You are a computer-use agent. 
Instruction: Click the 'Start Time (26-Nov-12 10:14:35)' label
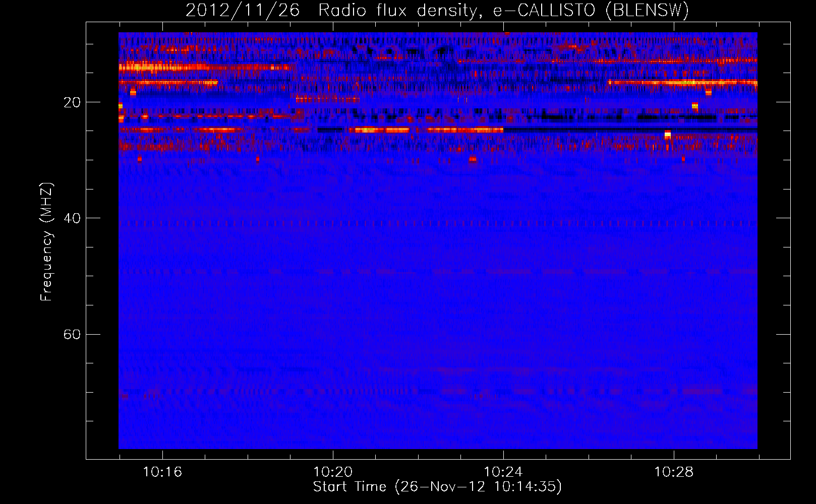(x=437, y=487)
